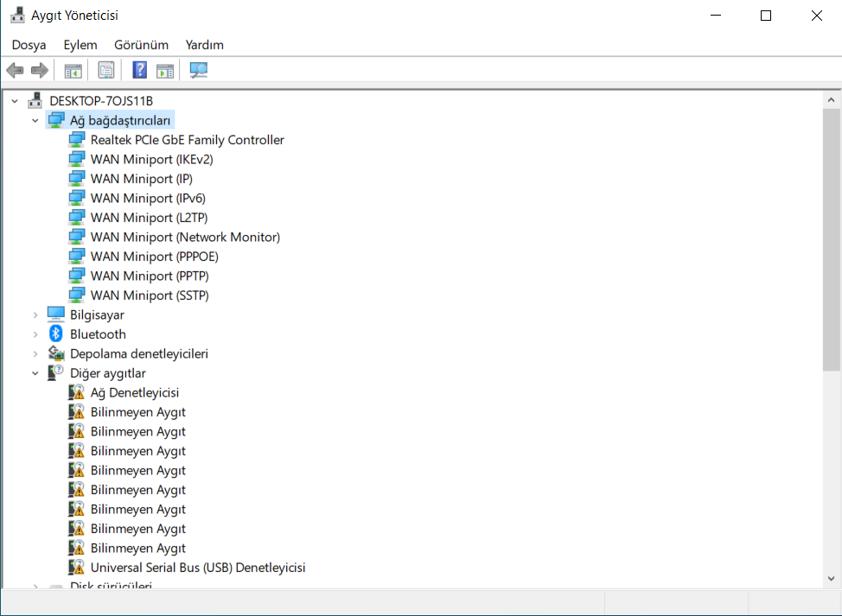Open the Dosya menu
Screen dimensions: 842x616
(29, 45)
